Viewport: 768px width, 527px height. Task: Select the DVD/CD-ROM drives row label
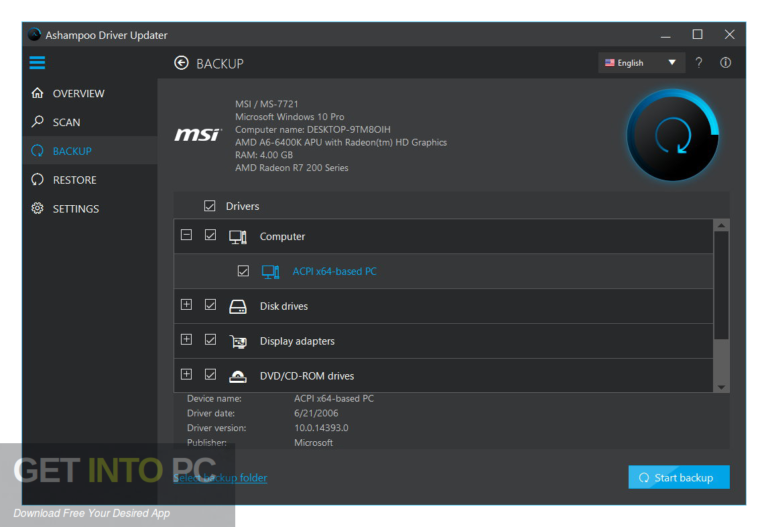[x=307, y=376]
